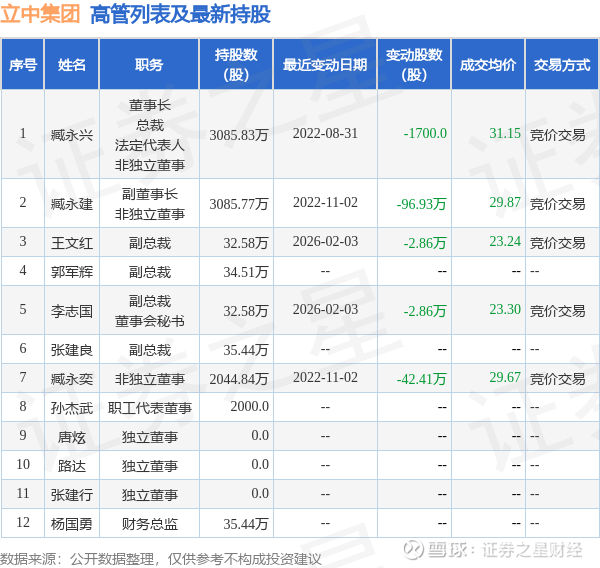Click the name 臧永建
Viewport: 600px width, 568px height.
[x=72, y=204]
